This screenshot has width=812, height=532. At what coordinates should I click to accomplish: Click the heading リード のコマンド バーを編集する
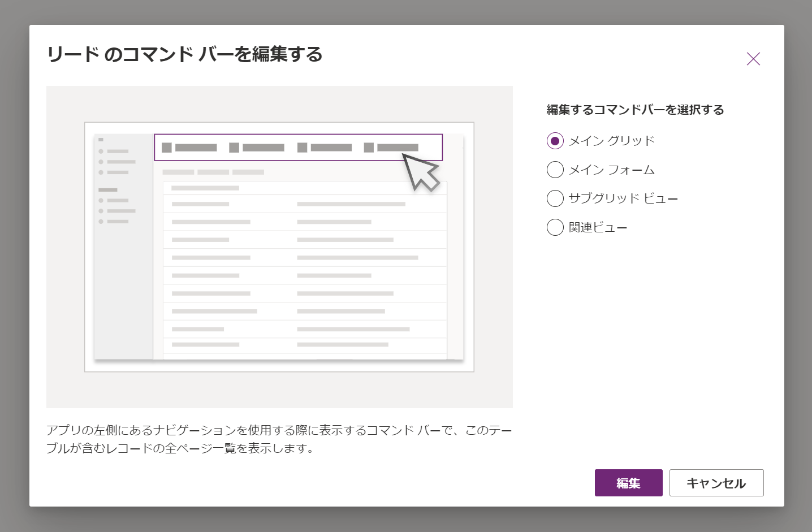[184, 54]
